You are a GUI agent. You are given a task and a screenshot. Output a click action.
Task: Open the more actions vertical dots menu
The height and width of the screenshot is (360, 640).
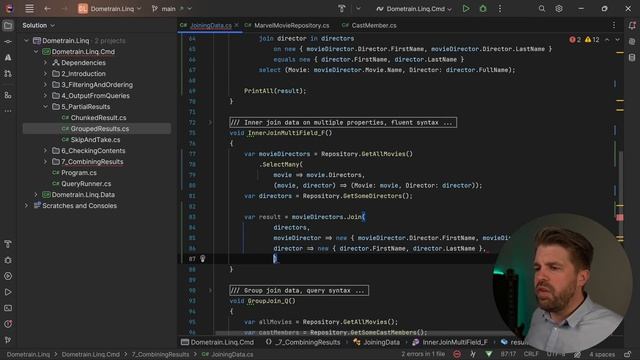[500, 9]
